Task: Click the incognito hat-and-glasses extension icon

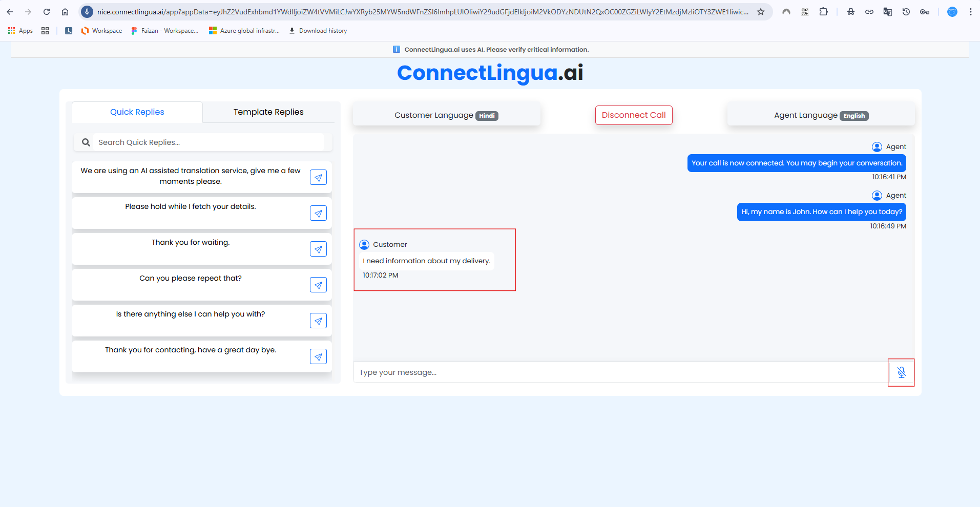Action: pyautogui.click(x=851, y=12)
